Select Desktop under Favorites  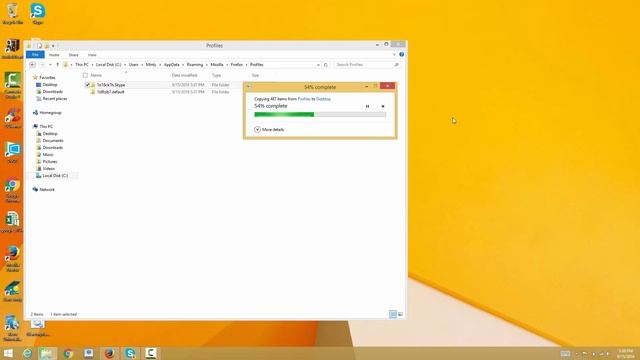click(50, 84)
